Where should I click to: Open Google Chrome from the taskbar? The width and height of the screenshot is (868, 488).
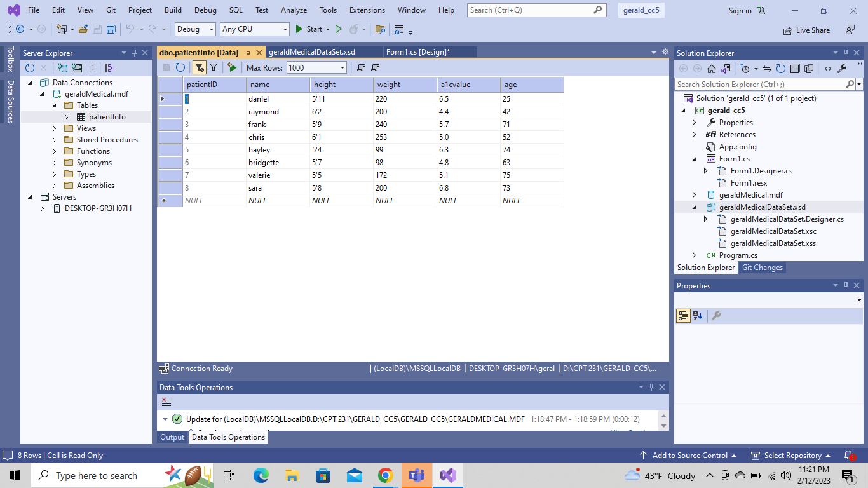(x=385, y=475)
